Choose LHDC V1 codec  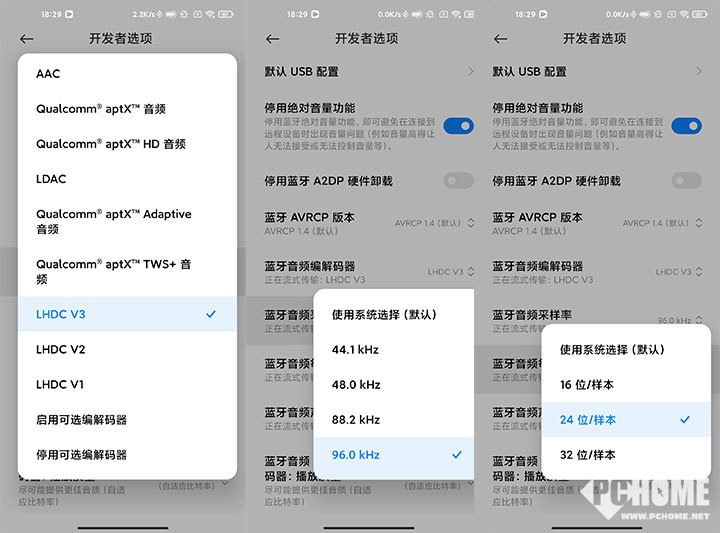tap(127, 384)
